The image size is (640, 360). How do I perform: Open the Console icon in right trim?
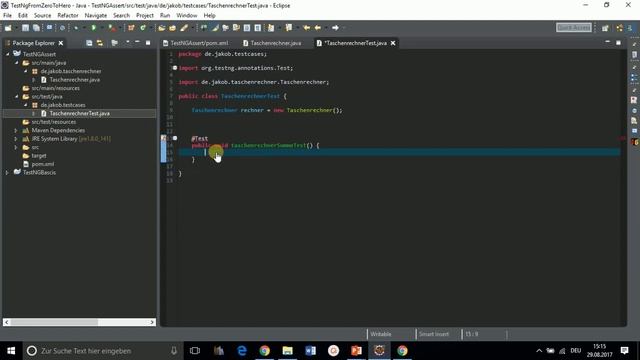click(634, 131)
